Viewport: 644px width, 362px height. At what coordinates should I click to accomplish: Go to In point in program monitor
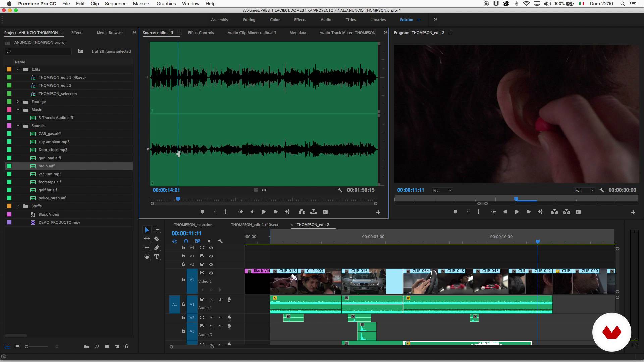point(493,212)
